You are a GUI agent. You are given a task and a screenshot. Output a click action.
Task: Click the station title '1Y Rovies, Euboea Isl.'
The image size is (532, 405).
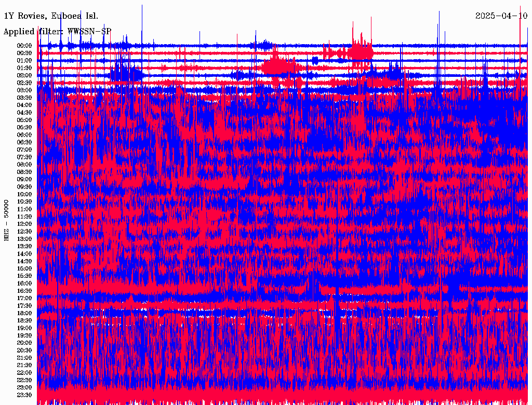[x=50, y=16]
